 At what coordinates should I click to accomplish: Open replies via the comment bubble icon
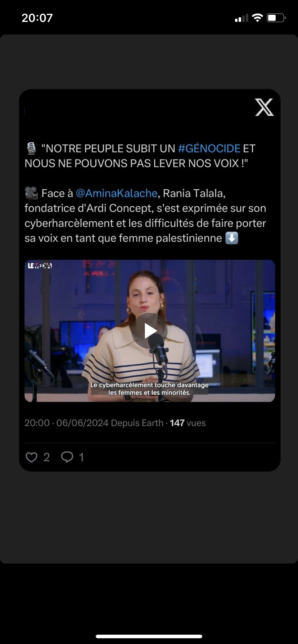[x=67, y=457]
